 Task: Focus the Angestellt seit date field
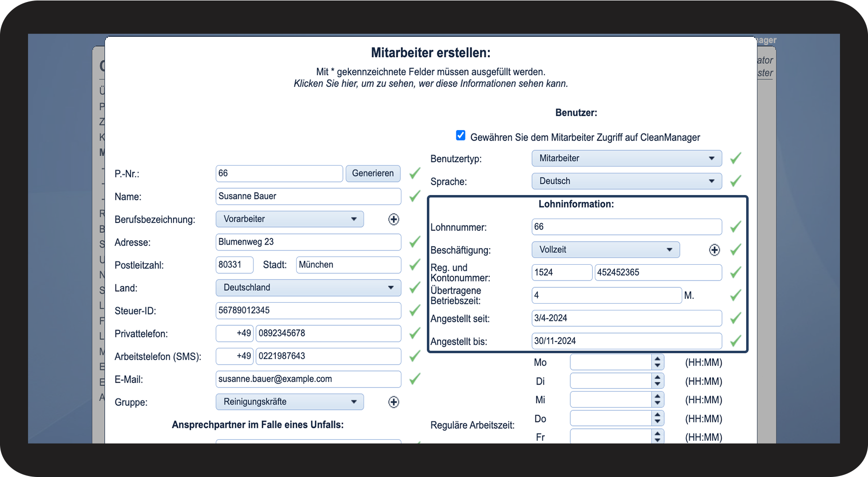click(x=626, y=318)
